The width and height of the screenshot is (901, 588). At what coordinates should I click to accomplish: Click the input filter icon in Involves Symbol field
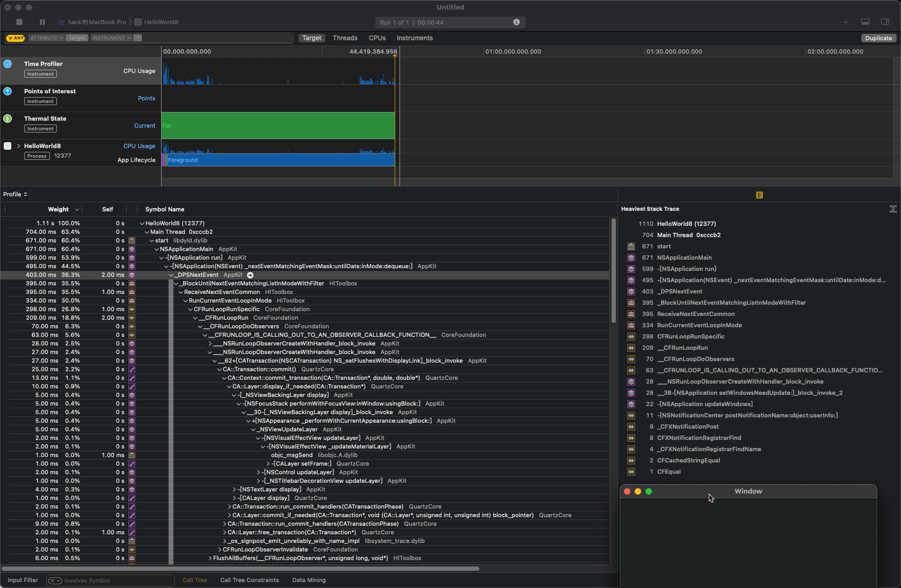[x=55, y=580]
